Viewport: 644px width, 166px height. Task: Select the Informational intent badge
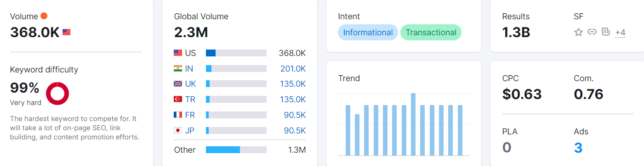point(368,33)
